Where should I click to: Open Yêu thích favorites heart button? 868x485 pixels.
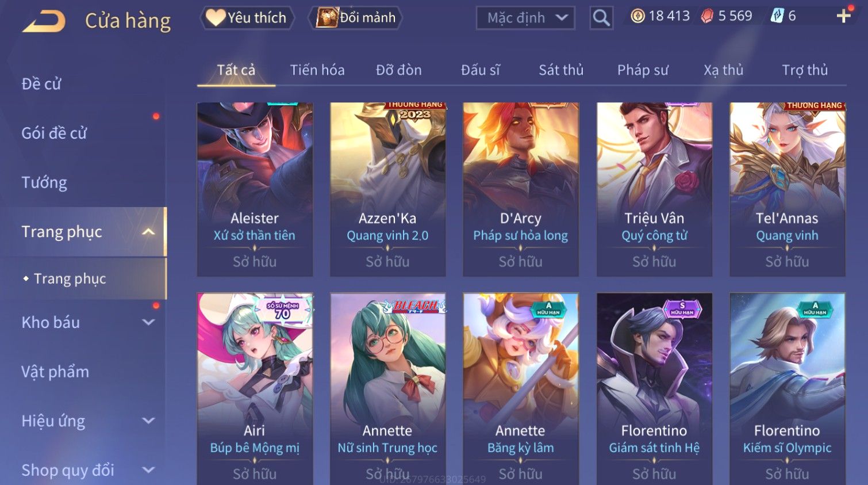(247, 18)
